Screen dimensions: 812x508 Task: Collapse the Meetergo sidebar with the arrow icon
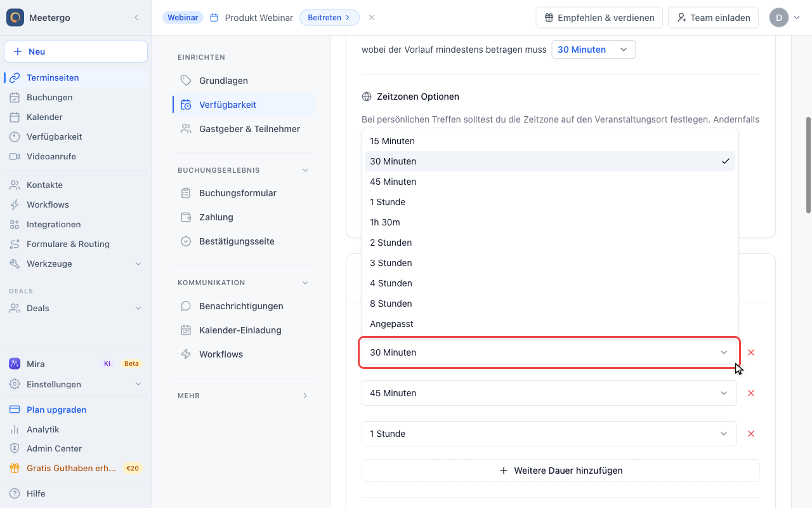[136, 18]
